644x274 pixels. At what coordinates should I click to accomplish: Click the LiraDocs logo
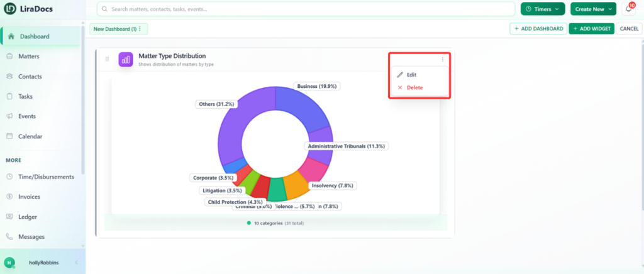(x=28, y=9)
